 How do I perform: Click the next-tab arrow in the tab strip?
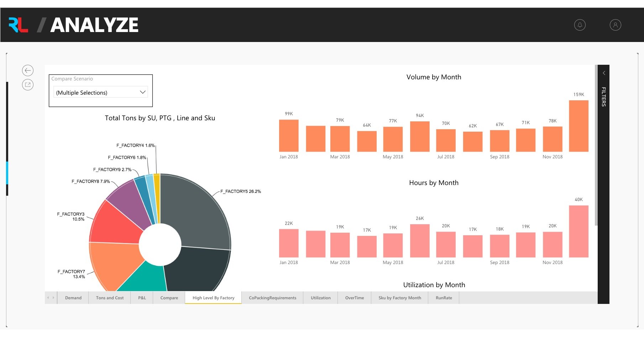(53, 297)
